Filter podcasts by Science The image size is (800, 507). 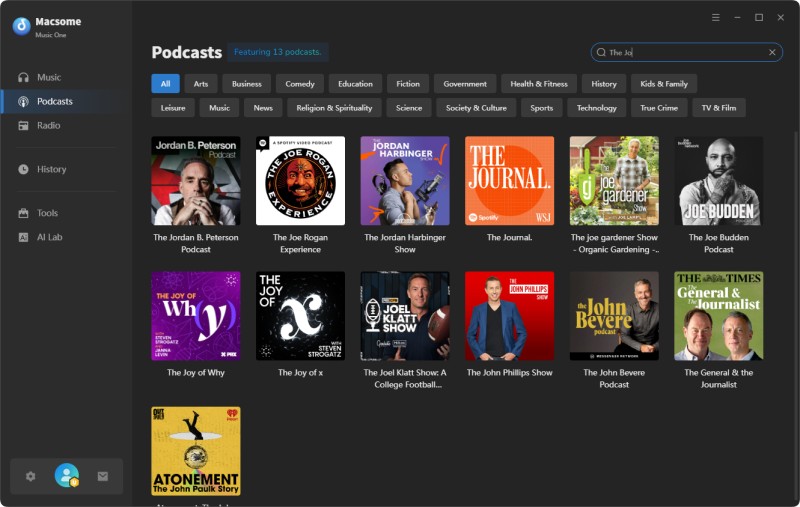coord(409,108)
